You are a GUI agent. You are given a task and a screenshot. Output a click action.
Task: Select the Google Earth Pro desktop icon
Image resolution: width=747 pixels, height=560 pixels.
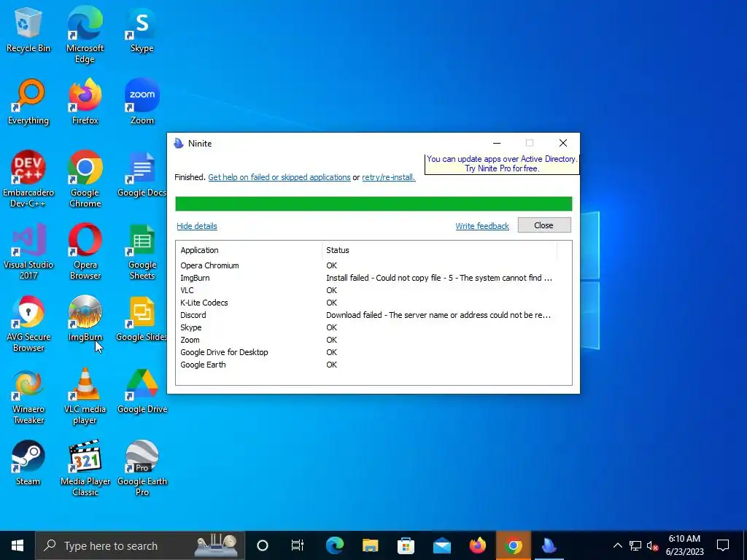(142, 468)
